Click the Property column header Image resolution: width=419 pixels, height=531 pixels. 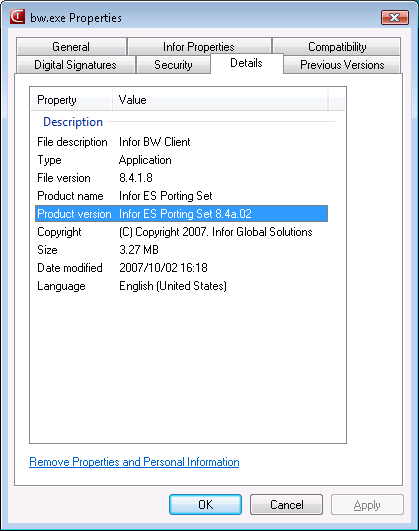[x=71, y=100]
